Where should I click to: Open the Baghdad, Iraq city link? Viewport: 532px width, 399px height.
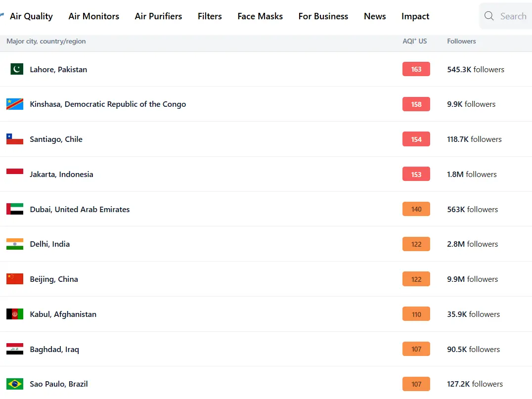[x=54, y=349]
